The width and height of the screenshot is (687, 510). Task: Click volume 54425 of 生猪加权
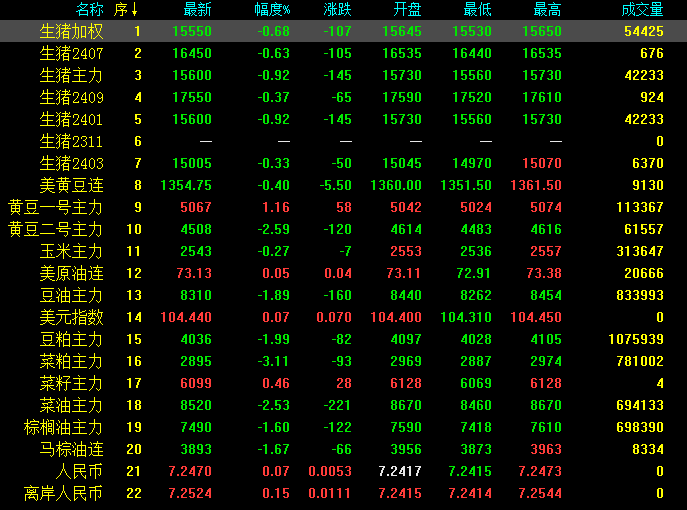(x=644, y=31)
